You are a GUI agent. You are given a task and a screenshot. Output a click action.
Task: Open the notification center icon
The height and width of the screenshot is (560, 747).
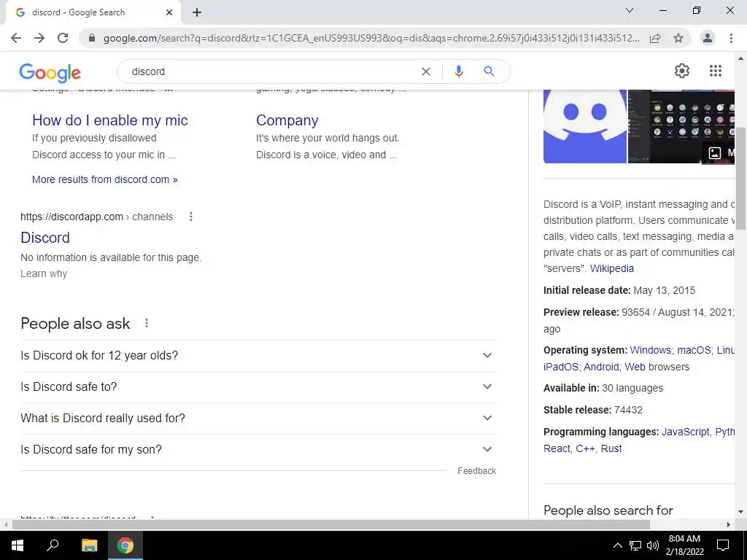[x=723, y=545]
